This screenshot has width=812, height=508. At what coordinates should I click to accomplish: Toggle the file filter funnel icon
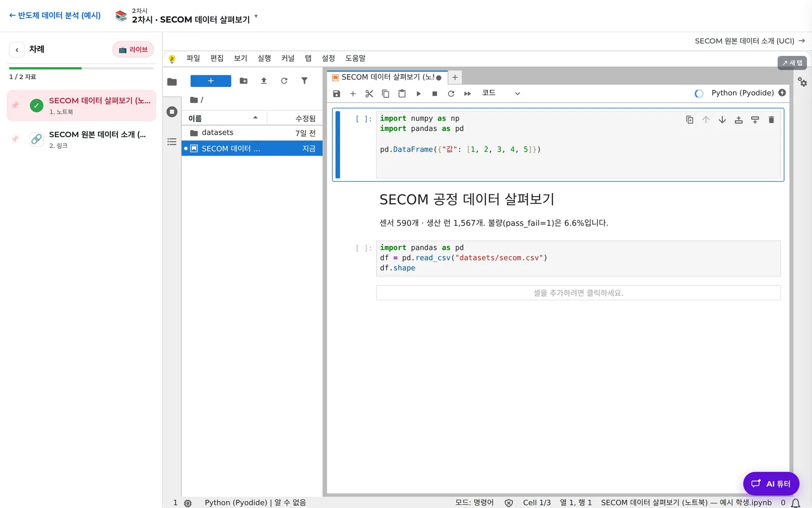coord(304,81)
